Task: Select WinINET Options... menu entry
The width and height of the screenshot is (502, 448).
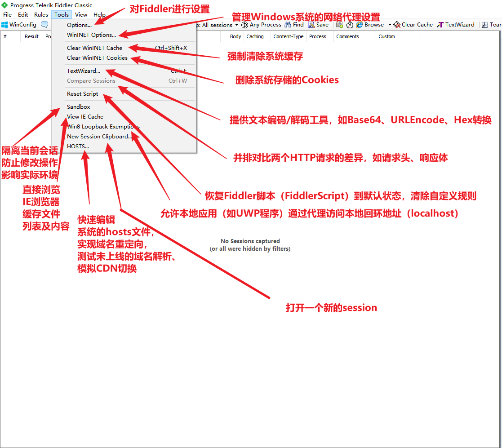Action: tap(124, 35)
